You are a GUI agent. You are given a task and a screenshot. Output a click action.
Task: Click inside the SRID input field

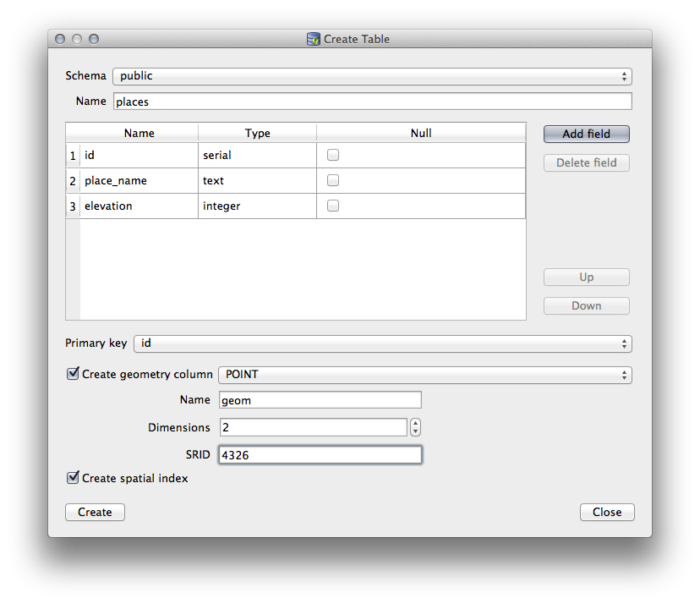(x=320, y=454)
